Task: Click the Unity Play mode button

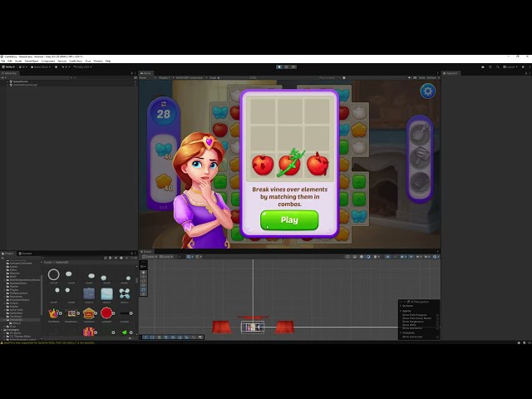Action: tap(279, 66)
